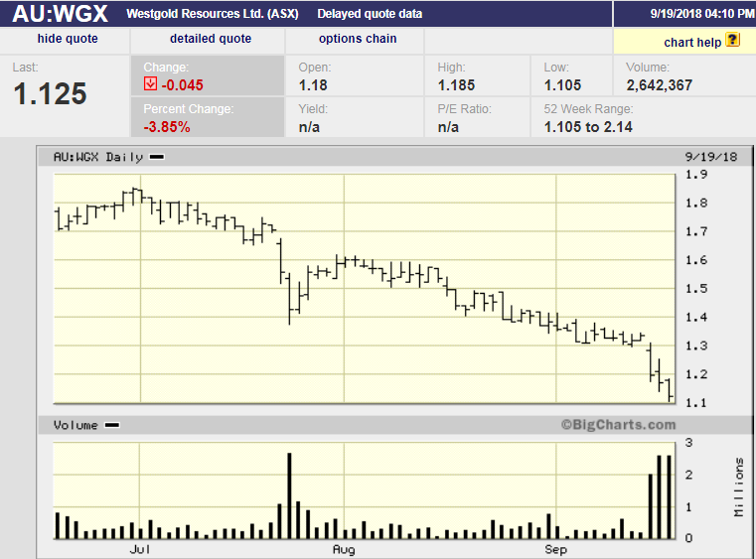Click the AU:WGX Daily chart legend

pyautogui.click(x=108, y=157)
